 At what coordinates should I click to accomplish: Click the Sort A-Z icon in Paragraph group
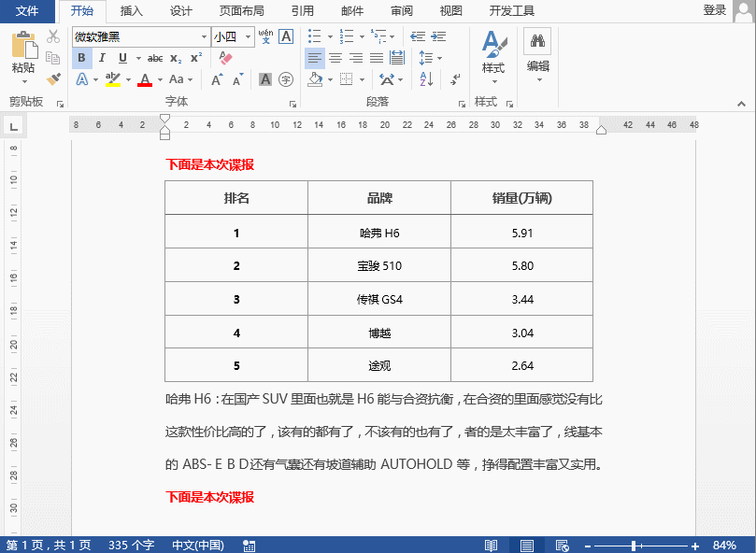pos(426,79)
